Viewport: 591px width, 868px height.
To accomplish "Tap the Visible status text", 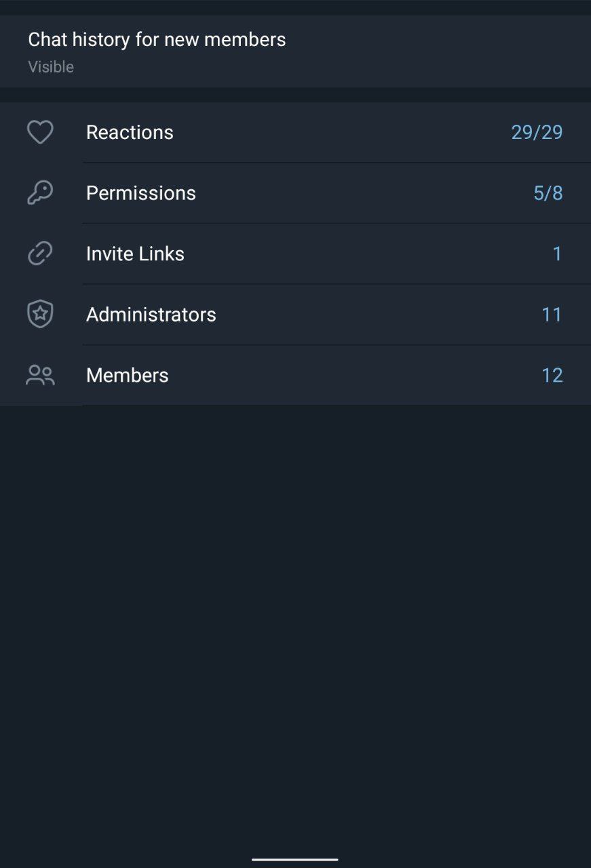I will click(51, 67).
